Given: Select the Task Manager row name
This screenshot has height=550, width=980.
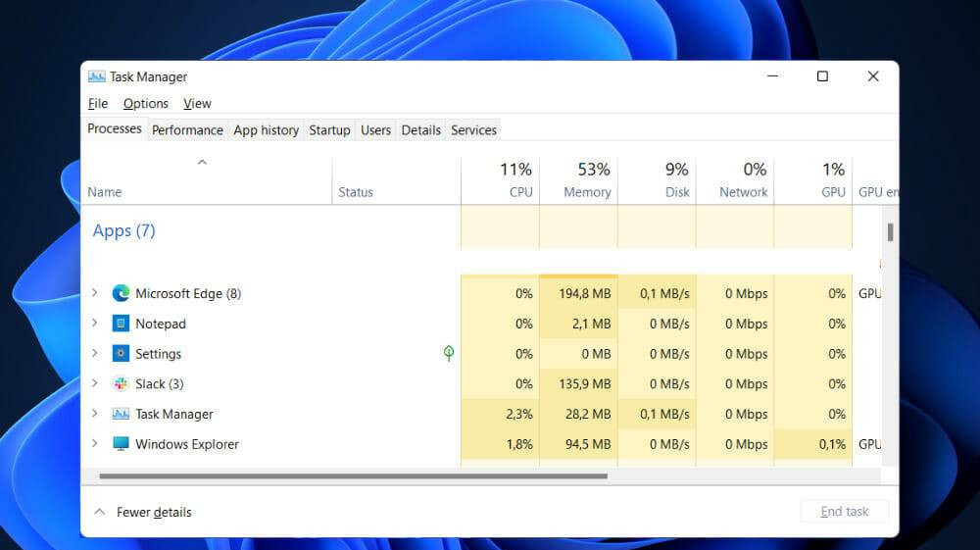Looking at the screenshot, I should [174, 414].
